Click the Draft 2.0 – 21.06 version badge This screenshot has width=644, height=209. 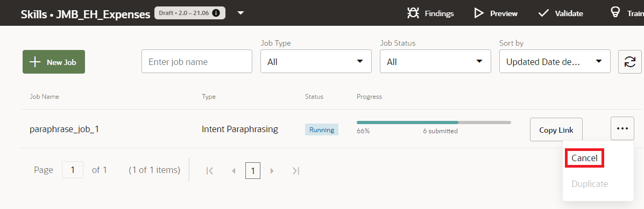click(x=190, y=13)
